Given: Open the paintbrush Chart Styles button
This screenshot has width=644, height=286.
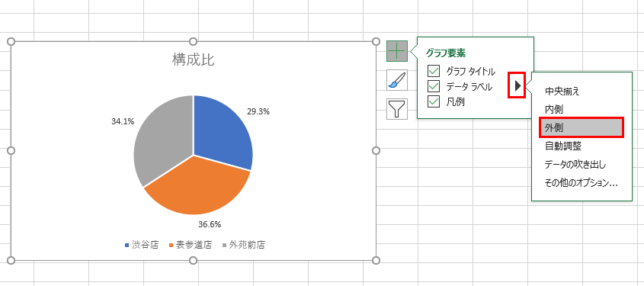Looking at the screenshot, I should (x=397, y=80).
